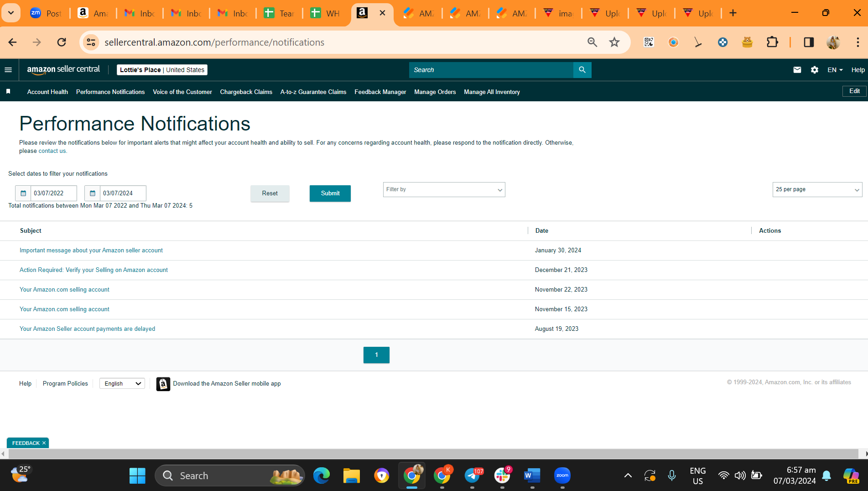Open Zoom from the taskbar
The width and height of the screenshot is (868, 491).
pyautogui.click(x=562, y=475)
